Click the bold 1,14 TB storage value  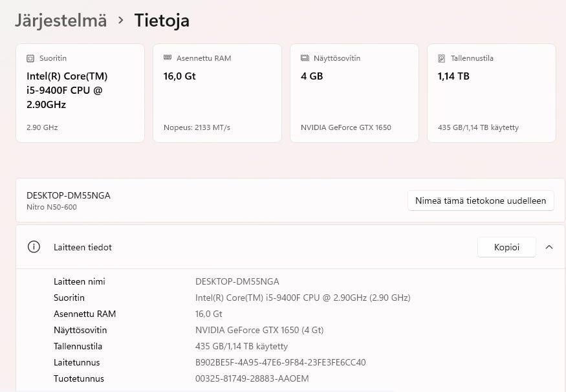[453, 76]
